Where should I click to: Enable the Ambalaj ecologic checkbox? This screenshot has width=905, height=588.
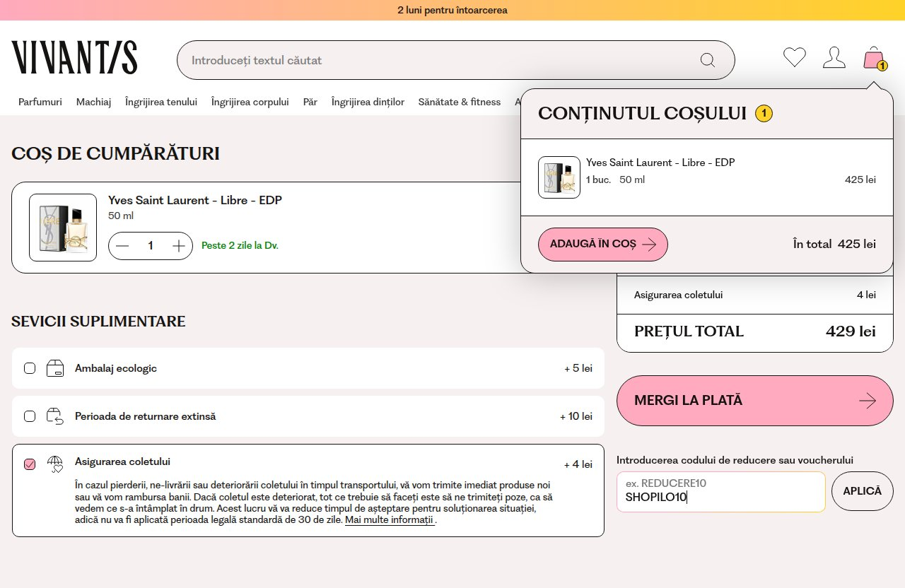tap(30, 368)
